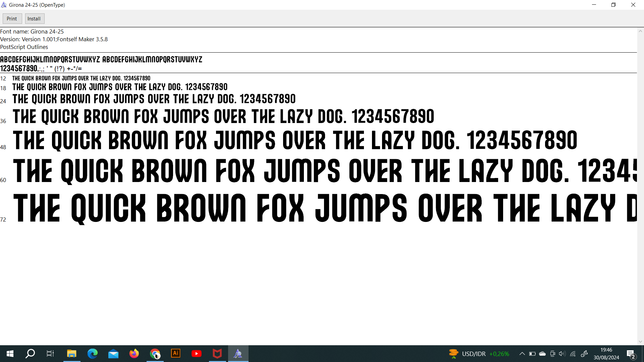Open the Wi-Fi network flyout
The image size is (644, 362).
point(573,354)
